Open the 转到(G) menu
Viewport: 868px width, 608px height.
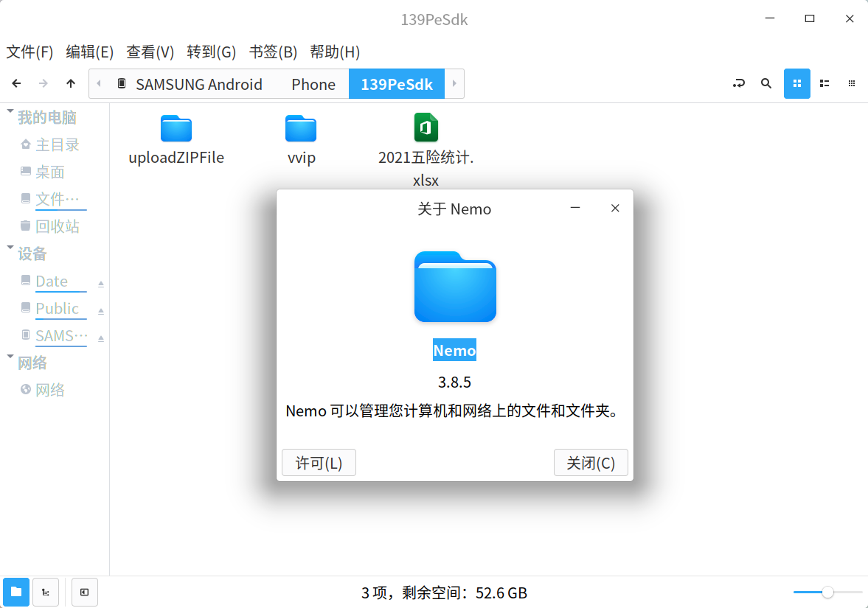coord(211,52)
